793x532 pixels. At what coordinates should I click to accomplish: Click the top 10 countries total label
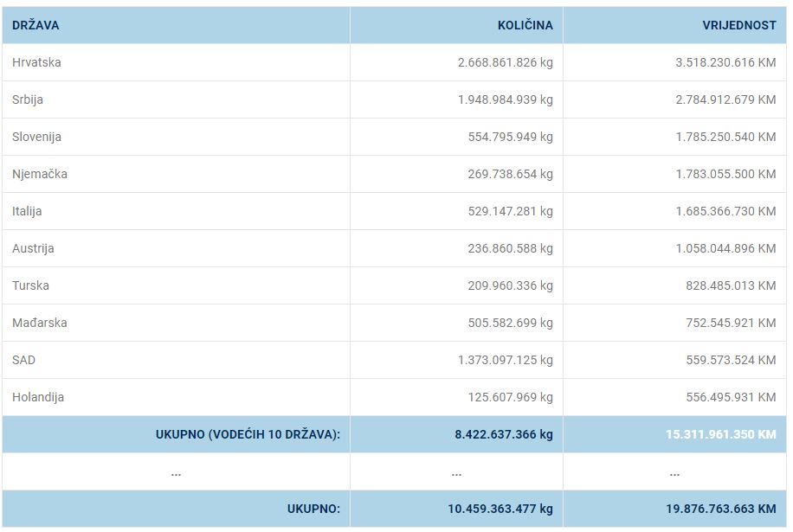coord(248,434)
